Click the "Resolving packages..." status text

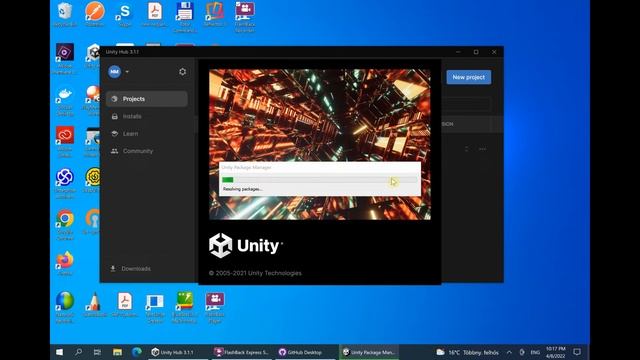click(x=242, y=189)
